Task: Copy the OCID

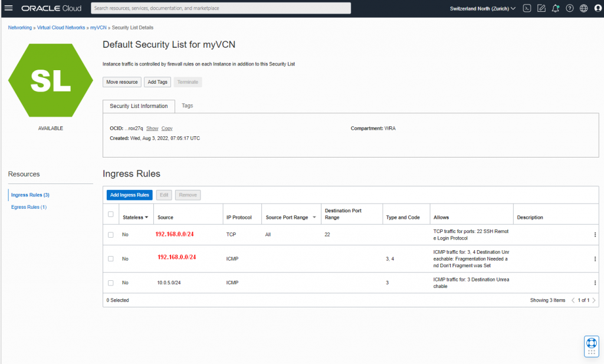Action: point(167,128)
